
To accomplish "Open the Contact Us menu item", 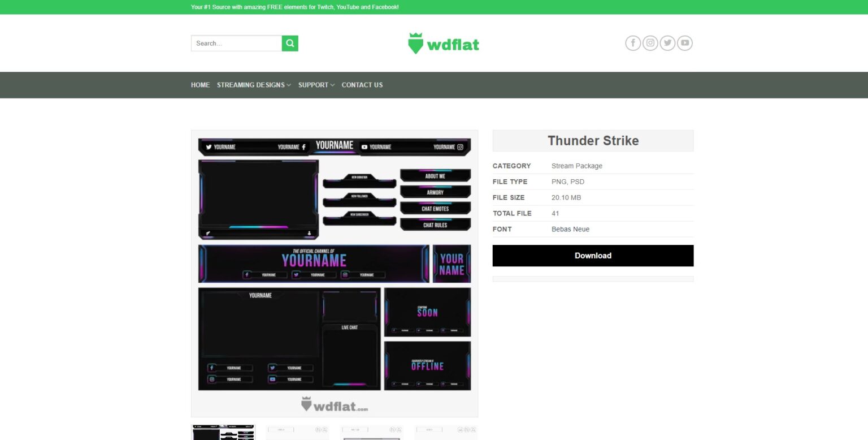I will 362,85.
